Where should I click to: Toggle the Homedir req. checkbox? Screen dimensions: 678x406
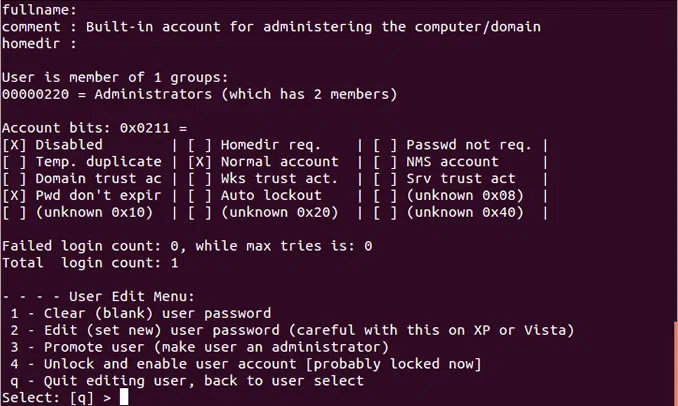[x=200, y=145]
